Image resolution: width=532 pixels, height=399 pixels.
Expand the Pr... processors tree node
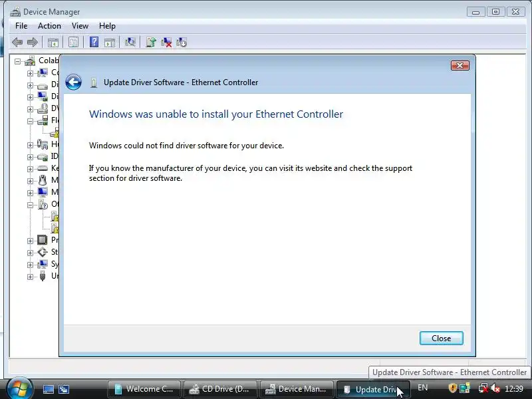pos(30,241)
